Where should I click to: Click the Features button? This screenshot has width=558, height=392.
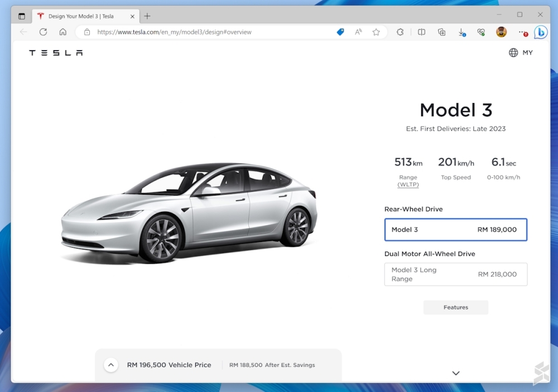pos(455,307)
